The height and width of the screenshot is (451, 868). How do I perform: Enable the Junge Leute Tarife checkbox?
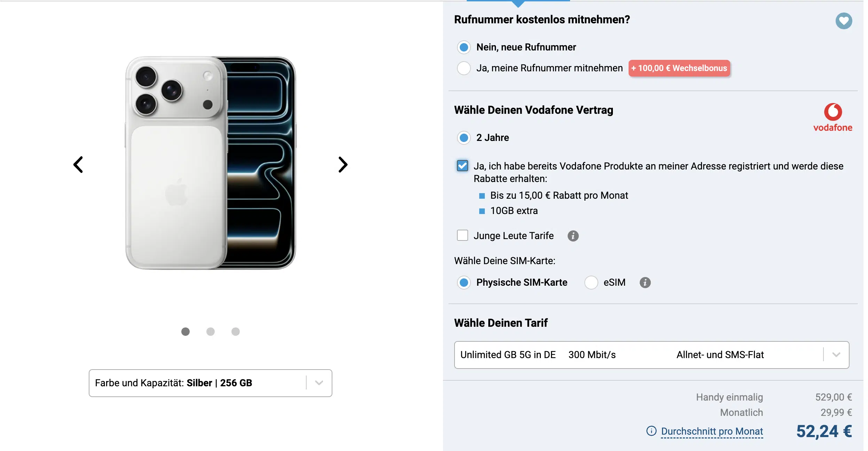click(x=463, y=236)
